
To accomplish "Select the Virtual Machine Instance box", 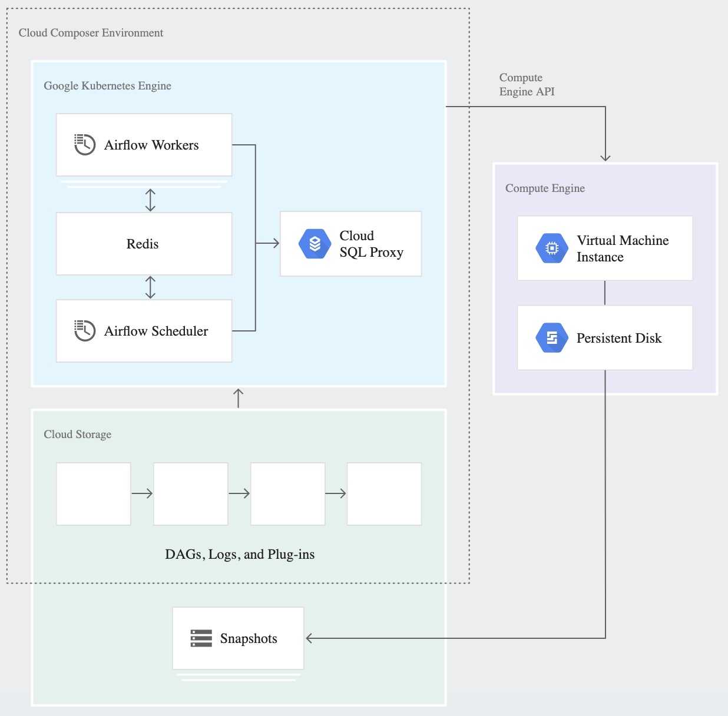I will point(604,248).
